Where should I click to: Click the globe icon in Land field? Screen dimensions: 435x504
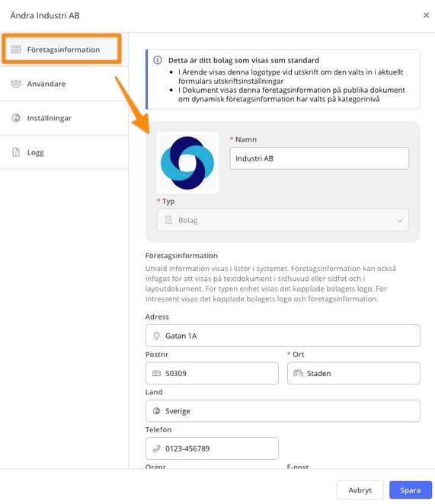pos(156,411)
